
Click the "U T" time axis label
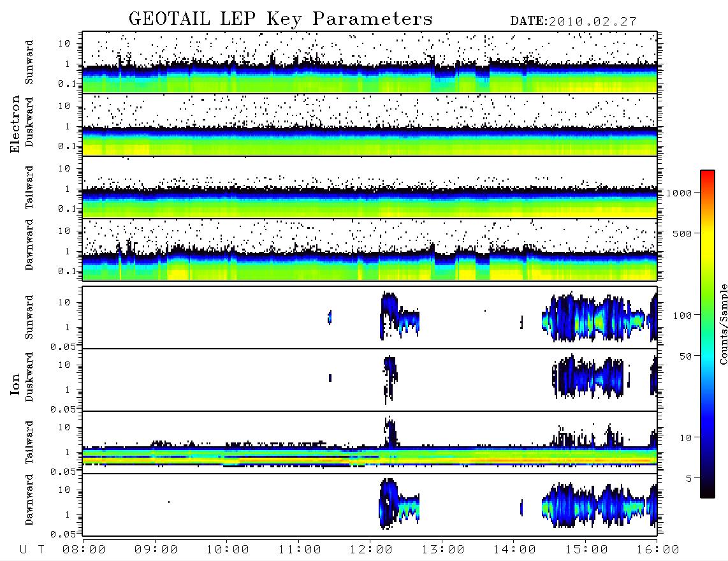pos(33,550)
